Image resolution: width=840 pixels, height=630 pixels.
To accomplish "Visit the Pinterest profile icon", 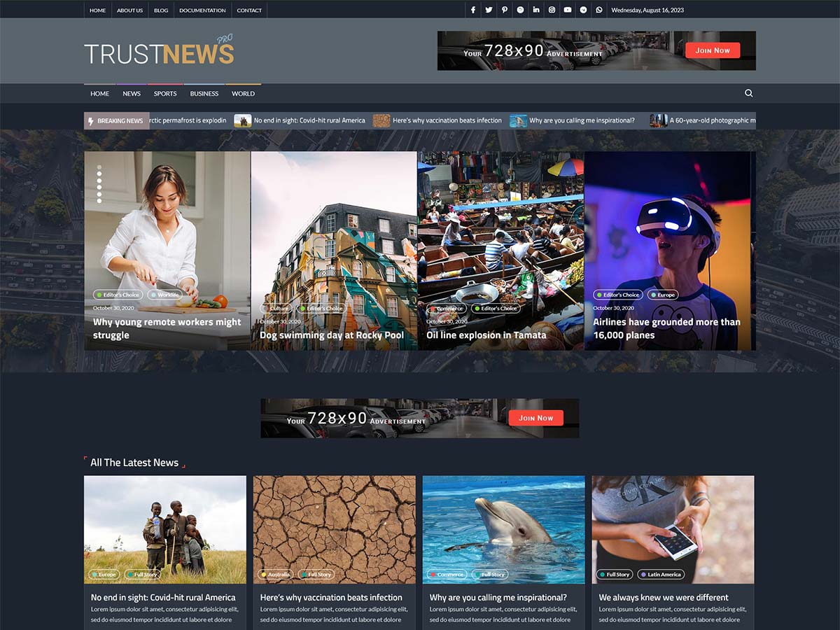I will pyautogui.click(x=504, y=10).
